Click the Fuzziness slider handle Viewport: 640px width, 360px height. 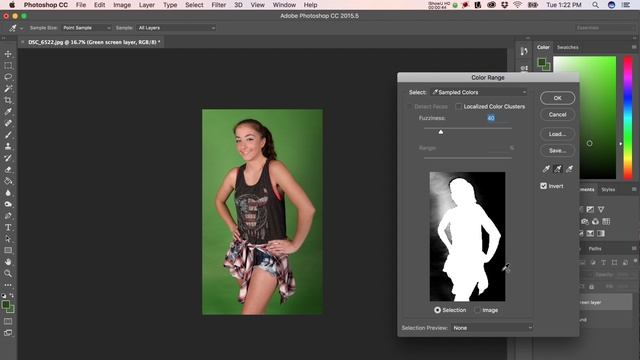click(x=440, y=132)
